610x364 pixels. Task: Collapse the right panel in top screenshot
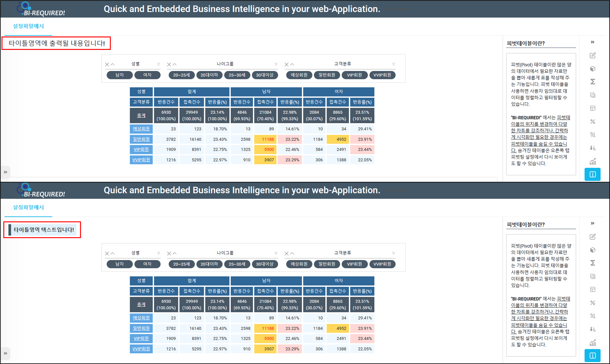point(592,42)
